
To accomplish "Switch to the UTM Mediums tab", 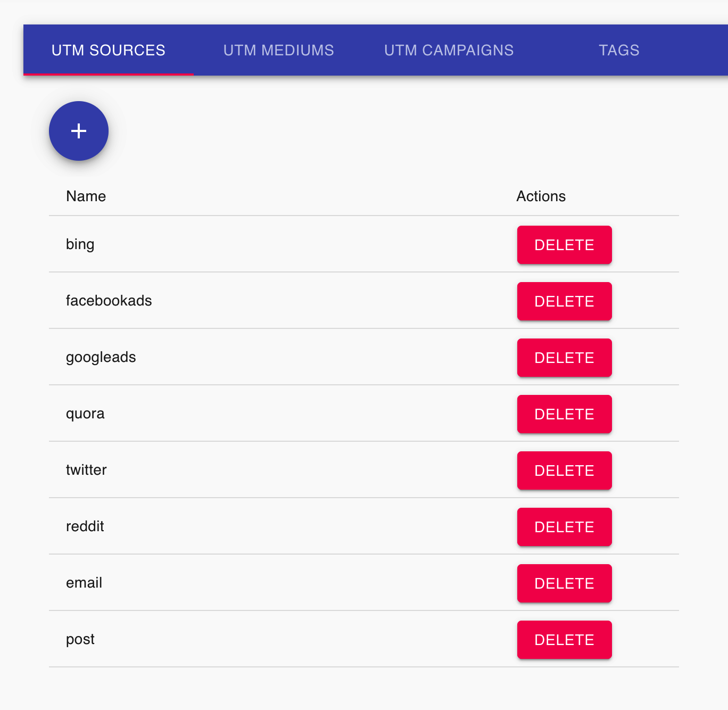I will (278, 50).
